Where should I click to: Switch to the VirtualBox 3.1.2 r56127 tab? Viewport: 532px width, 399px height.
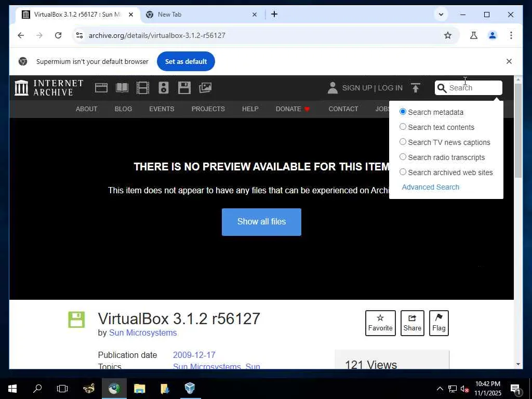78,15
